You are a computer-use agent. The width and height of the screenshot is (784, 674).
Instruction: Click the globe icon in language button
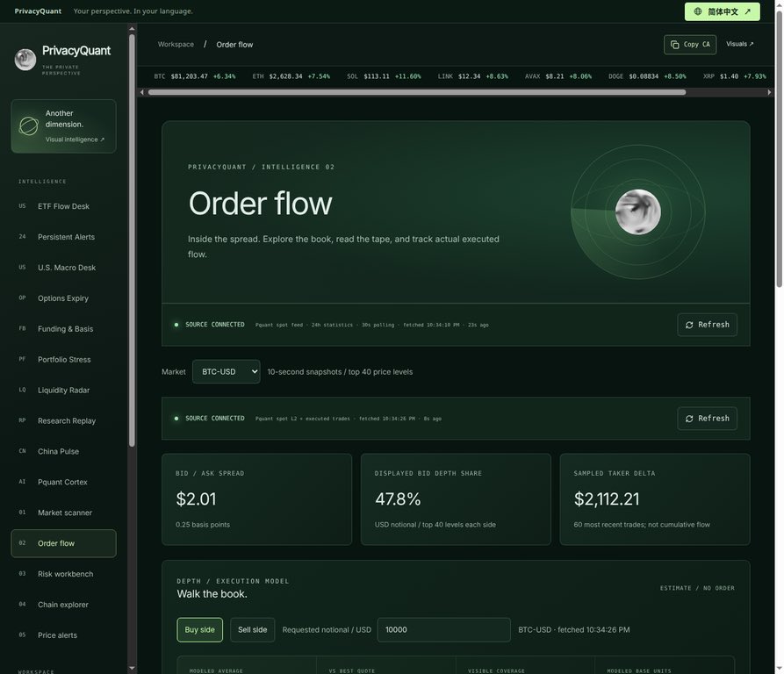[x=697, y=11]
